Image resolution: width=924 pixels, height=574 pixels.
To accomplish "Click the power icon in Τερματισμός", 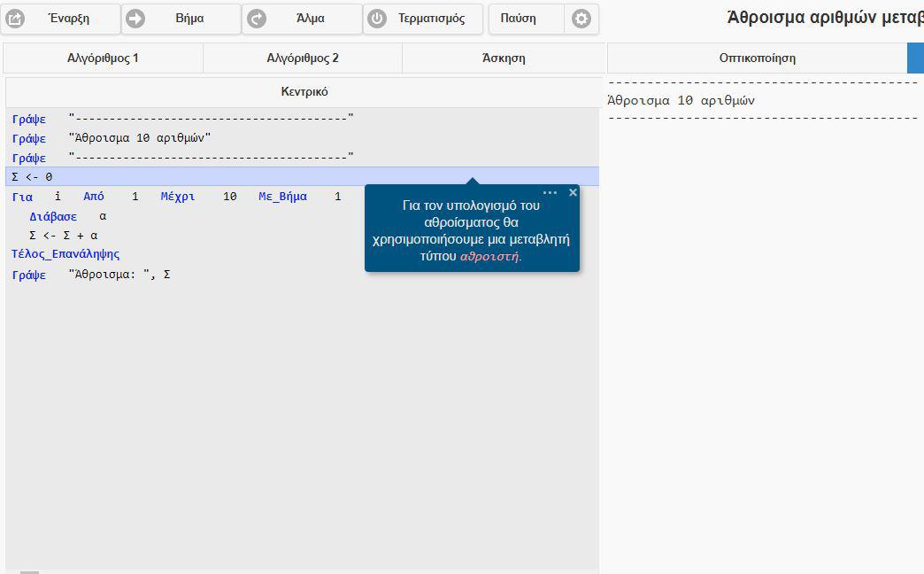I will click(377, 19).
